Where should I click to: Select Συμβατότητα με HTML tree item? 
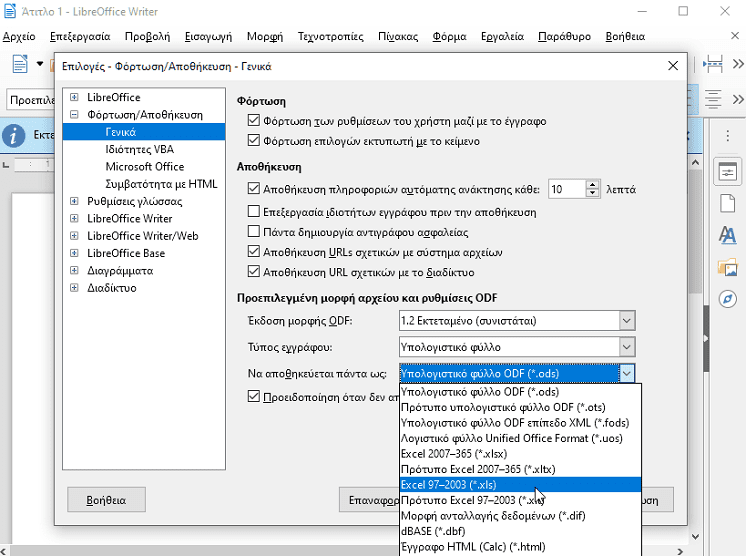[161, 184]
